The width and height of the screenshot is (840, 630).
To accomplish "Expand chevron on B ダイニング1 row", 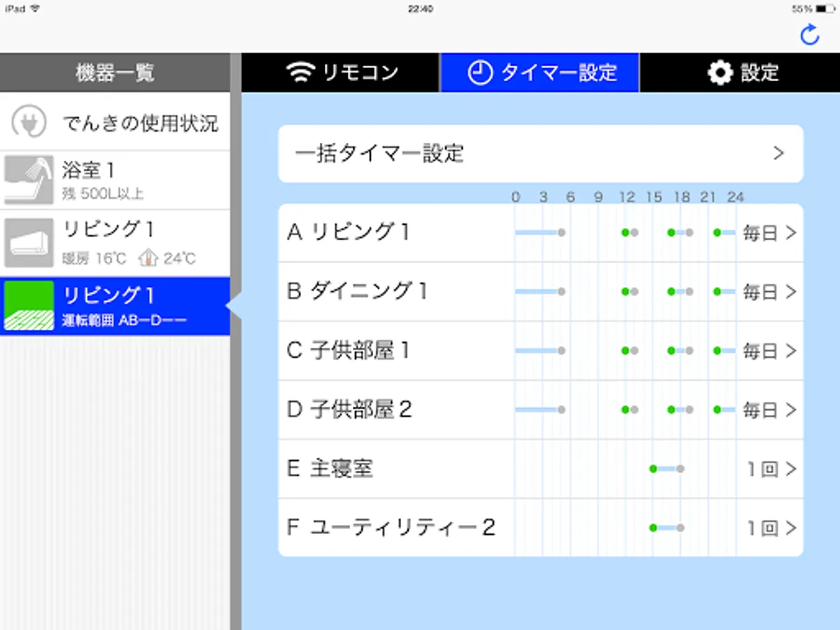I will [791, 292].
